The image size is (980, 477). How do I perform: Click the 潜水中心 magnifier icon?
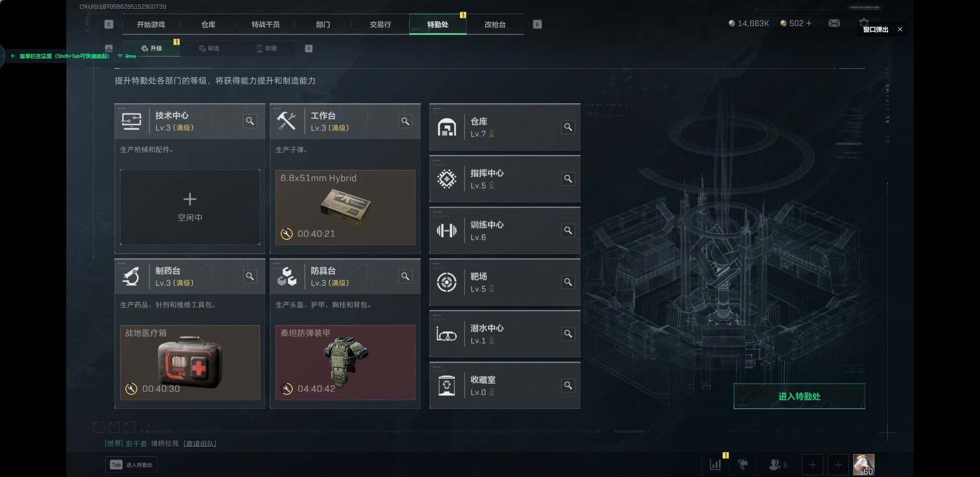[x=568, y=333]
